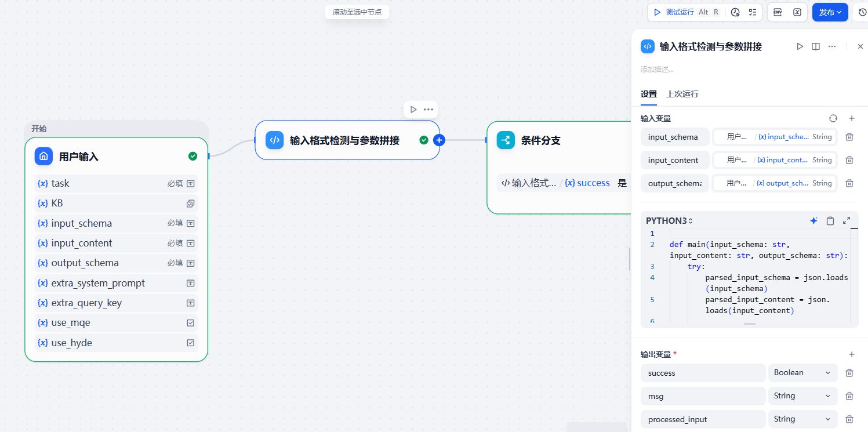Sync input variables with the refresh icon
The width and height of the screenshot is (868, 432).
coord(833,118)
